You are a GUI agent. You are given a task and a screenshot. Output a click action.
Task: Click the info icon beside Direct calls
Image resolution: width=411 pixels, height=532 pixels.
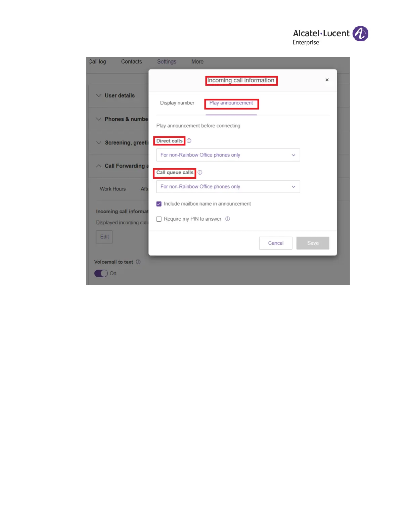189,141
